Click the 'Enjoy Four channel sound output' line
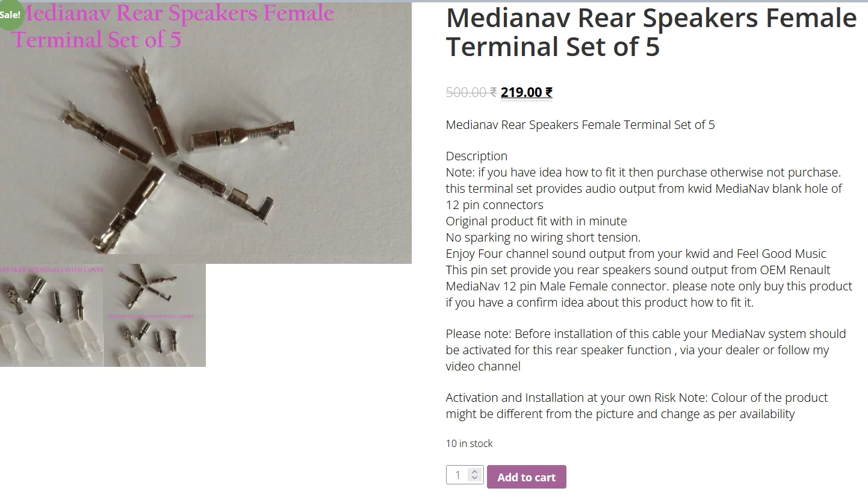Image resolution: width=868 pixels, height=500 pixels. [636, 254]
